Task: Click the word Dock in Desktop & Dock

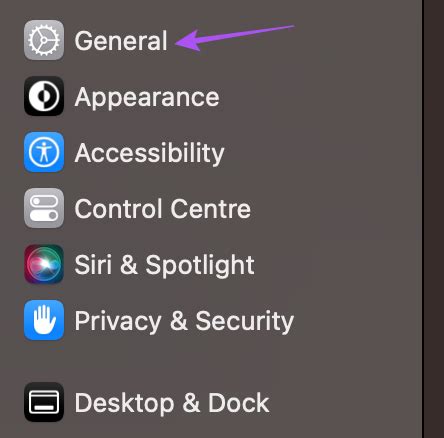Action: [x=239, y=403]
